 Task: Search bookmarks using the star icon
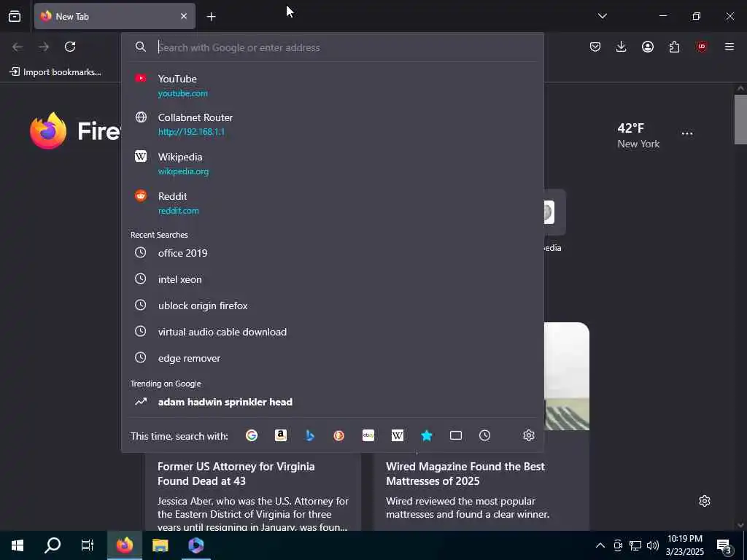tap(426, 435)
